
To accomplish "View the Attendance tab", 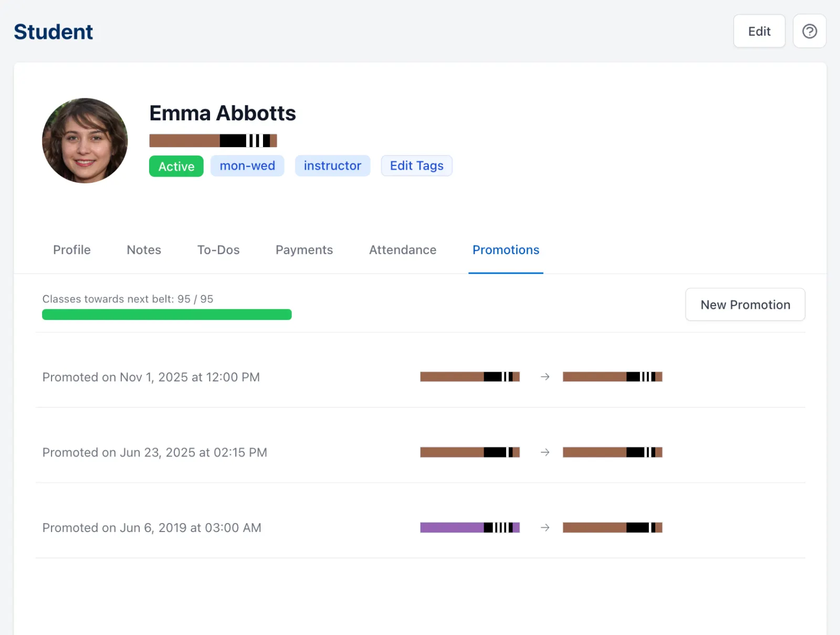I will [403, 250].
